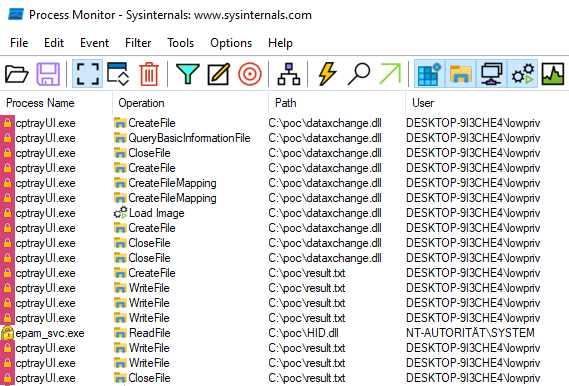Toggle Show Network Activity icon
This screenshot has width=569, height=386.
point(492,74)
